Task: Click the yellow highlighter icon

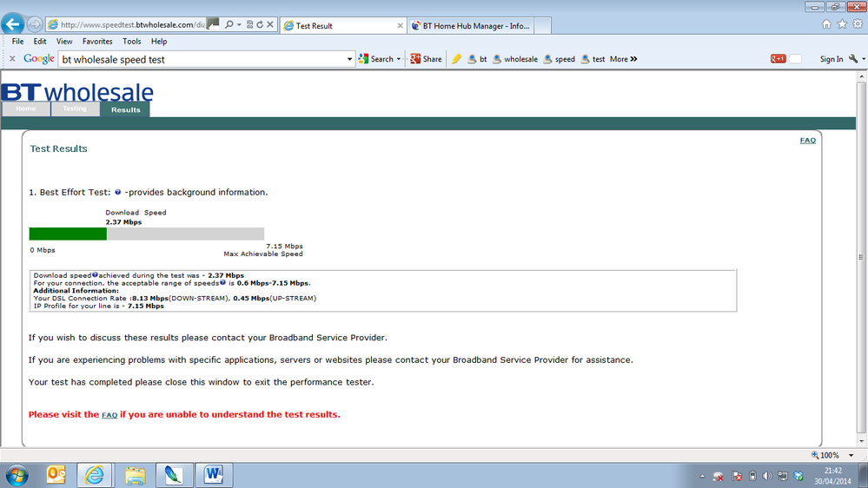Action: (456, 59)
